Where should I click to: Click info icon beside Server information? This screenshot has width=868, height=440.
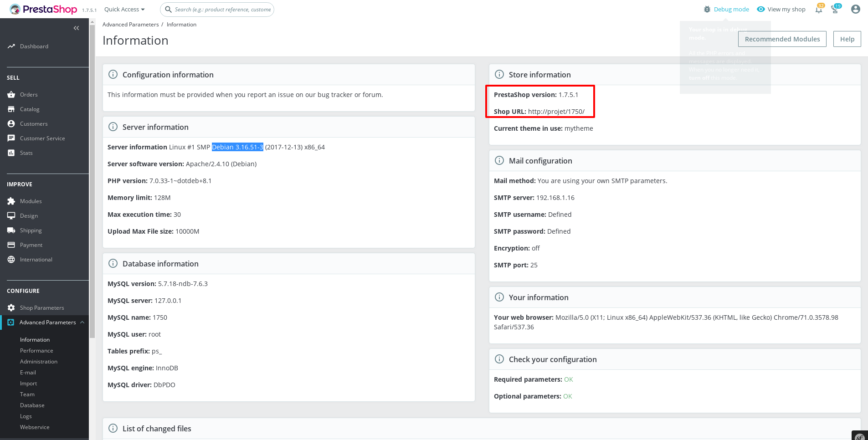click(113, 127)
